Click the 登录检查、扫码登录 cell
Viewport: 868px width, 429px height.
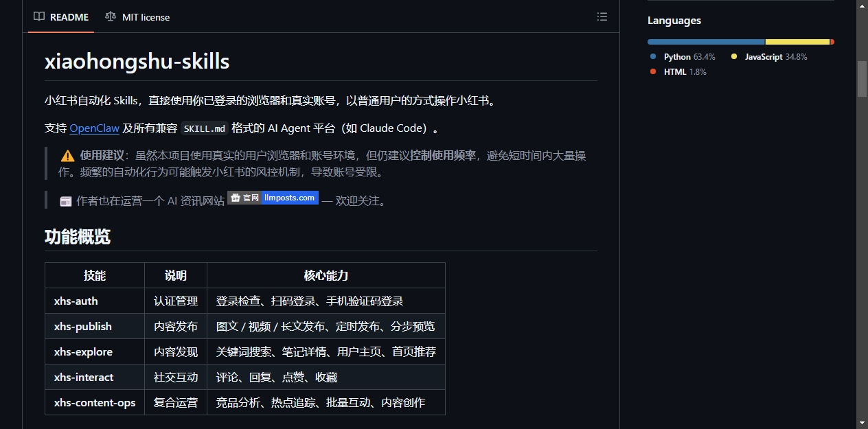(x=326, y=301)
